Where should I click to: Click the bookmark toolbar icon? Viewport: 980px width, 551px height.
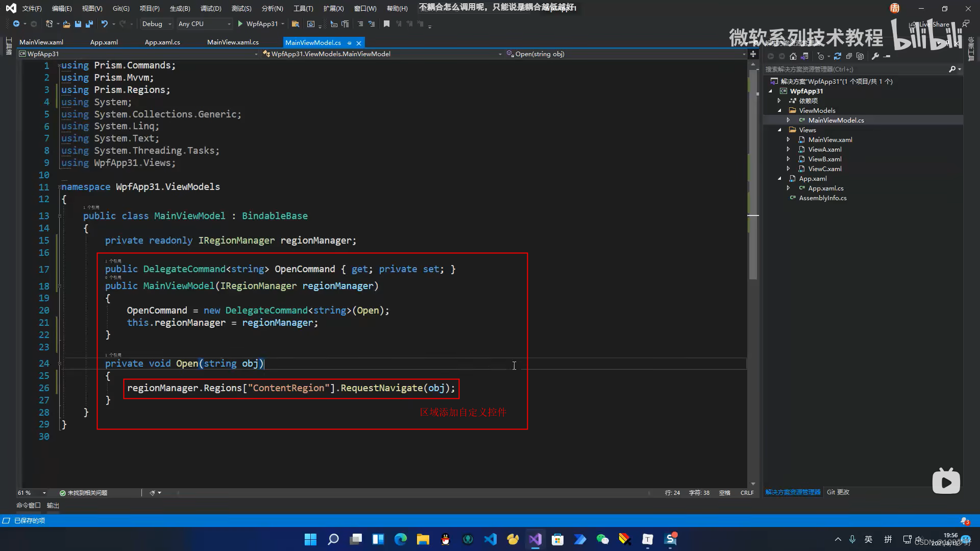tap(386, 24)
